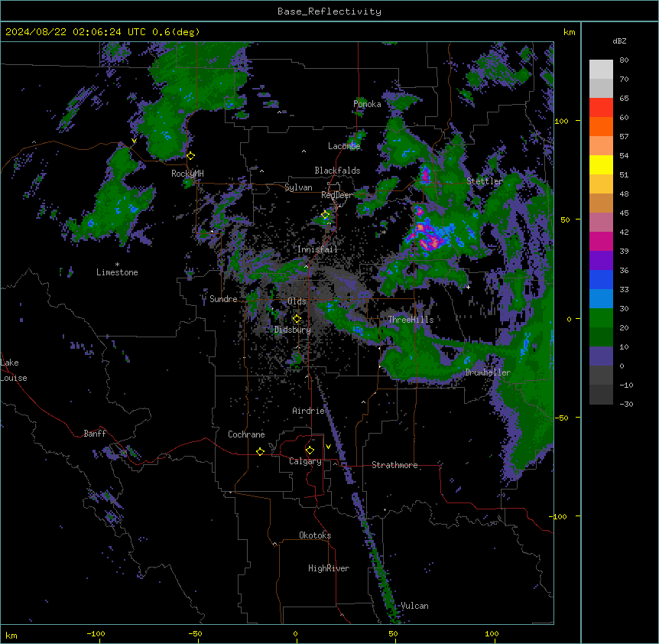Screen dimensions: 659x644
Task: Click the red 60-65 dBZ legend swatch
Action: (x=601, y=108)
